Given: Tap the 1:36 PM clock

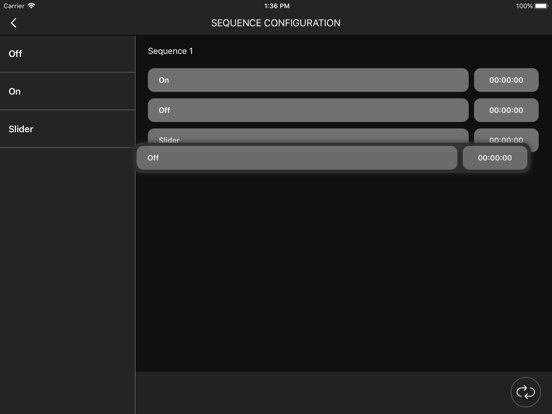Looking at the screenshot, I should (277, 6).
